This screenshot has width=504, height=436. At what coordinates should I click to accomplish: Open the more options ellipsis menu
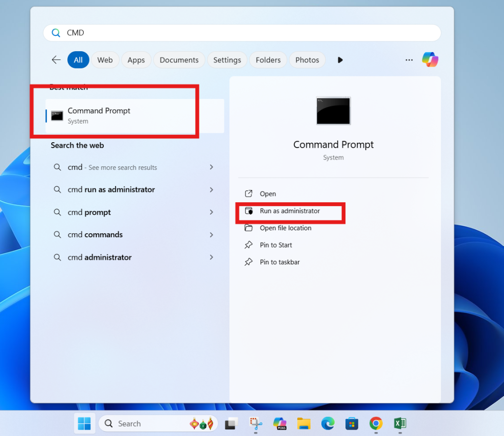409,60
